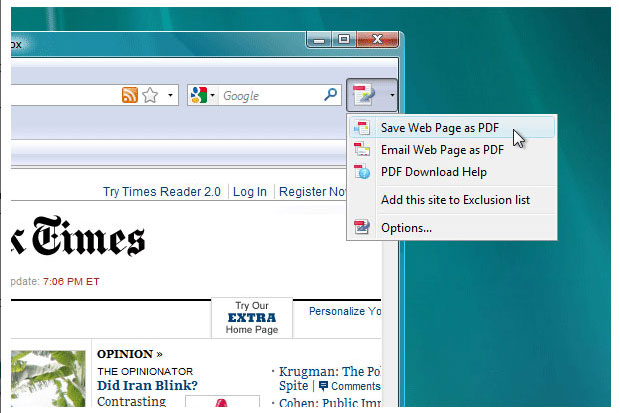This screenshot has height=413, width=620.
Task: Open address bar history dropdown arrow
Action: [x=170, y=95]
